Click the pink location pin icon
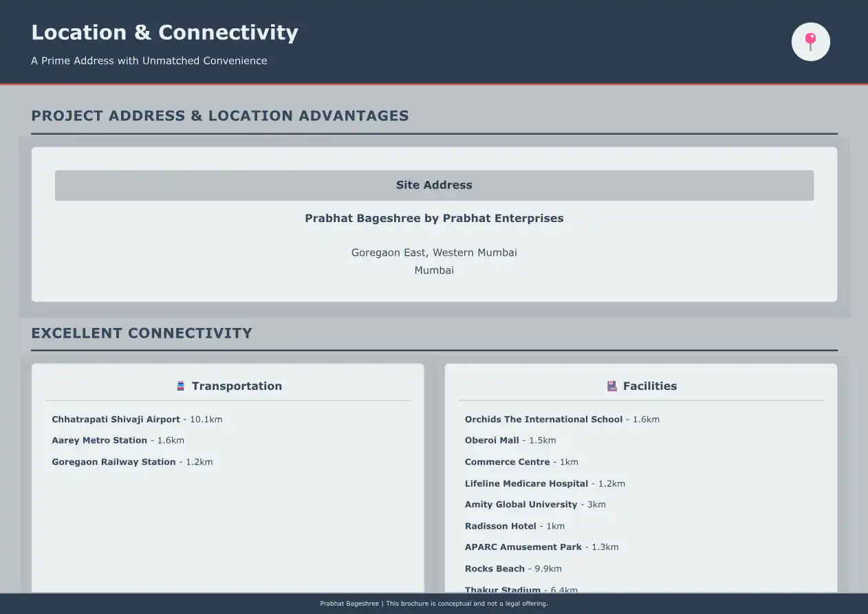Screen dimensions: 868x614 [x=810, y=42]
